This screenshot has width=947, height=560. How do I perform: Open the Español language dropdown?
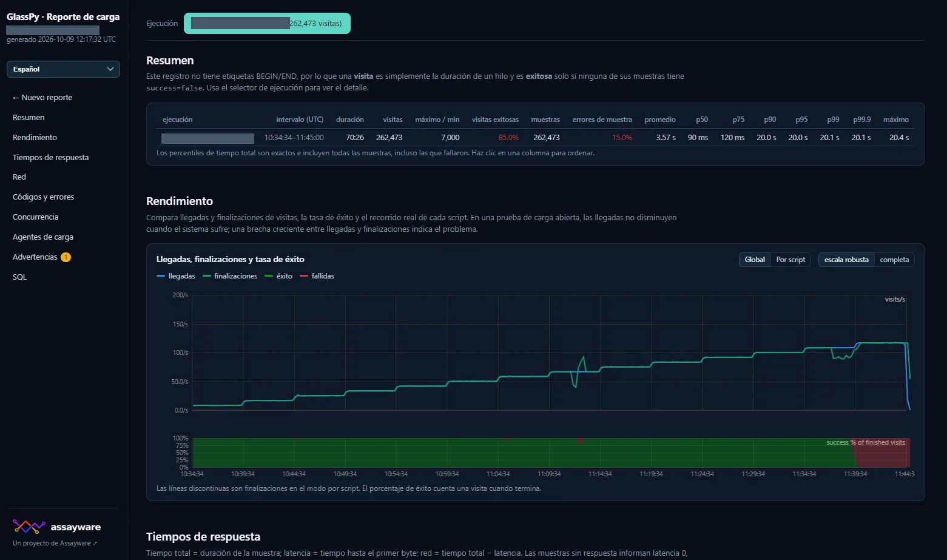pyautogui.click(x=63, y=69)
